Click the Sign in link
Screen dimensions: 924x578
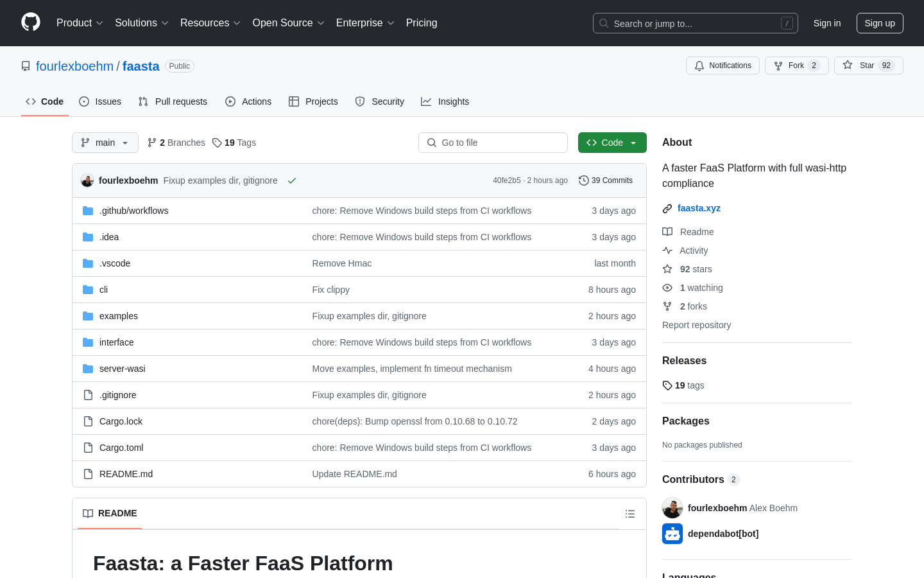coord(826,23)
